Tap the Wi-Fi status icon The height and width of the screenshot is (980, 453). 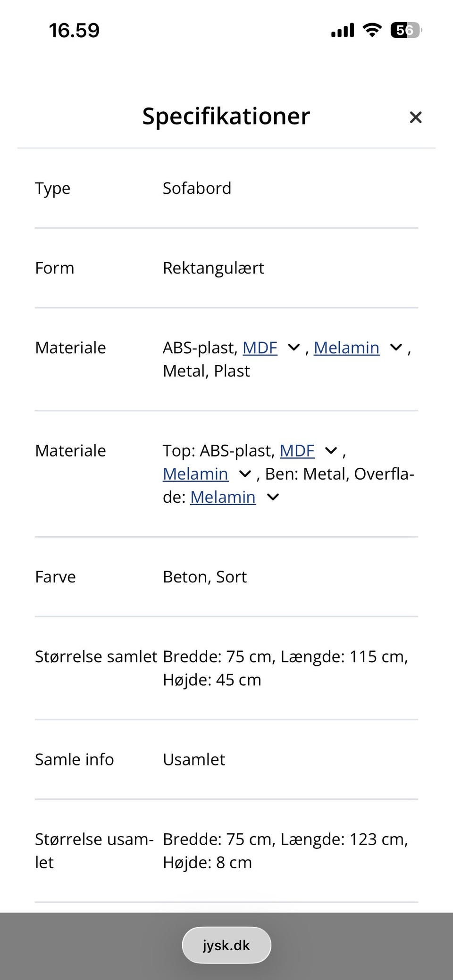click(x=372, y=31)
